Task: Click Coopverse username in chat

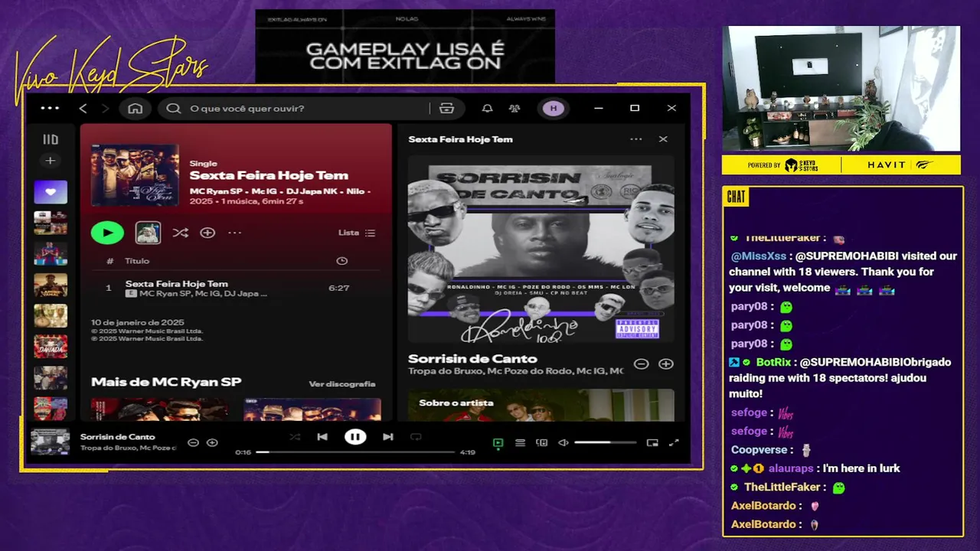Action: 759,450
